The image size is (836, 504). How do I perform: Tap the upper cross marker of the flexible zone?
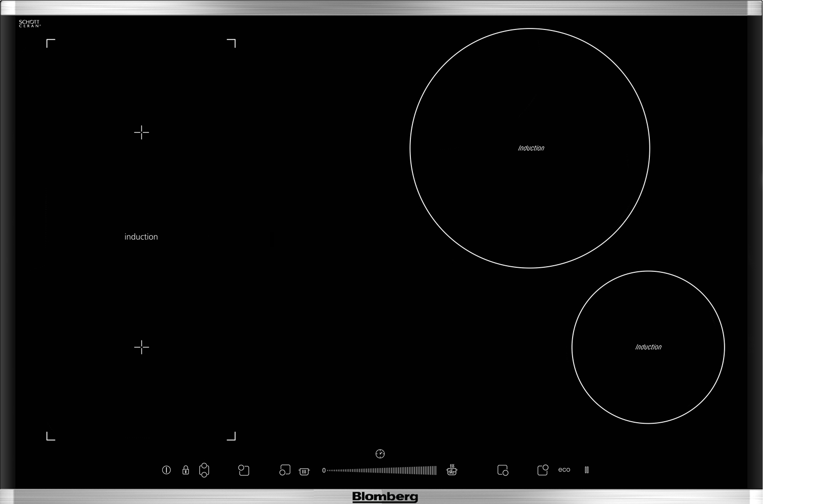[141, 133]
